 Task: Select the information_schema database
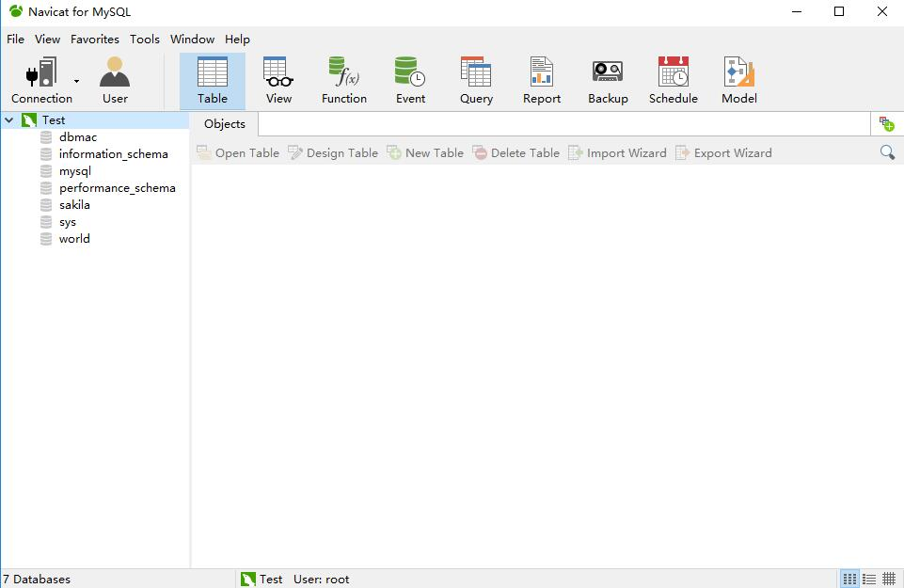114,154
